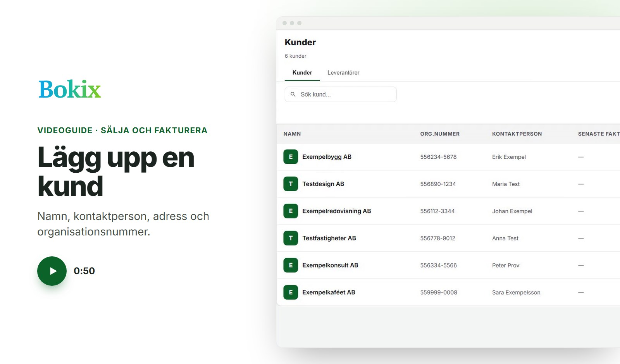Select org number 556778-9012
This screenshot has height=364, width=620.
pos(438,238)
